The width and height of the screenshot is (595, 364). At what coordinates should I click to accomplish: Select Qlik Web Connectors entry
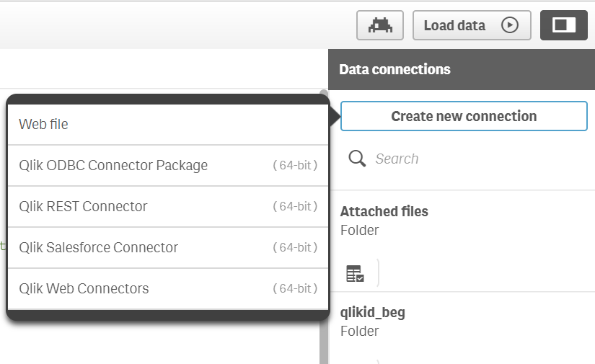(x=84, y=288)
